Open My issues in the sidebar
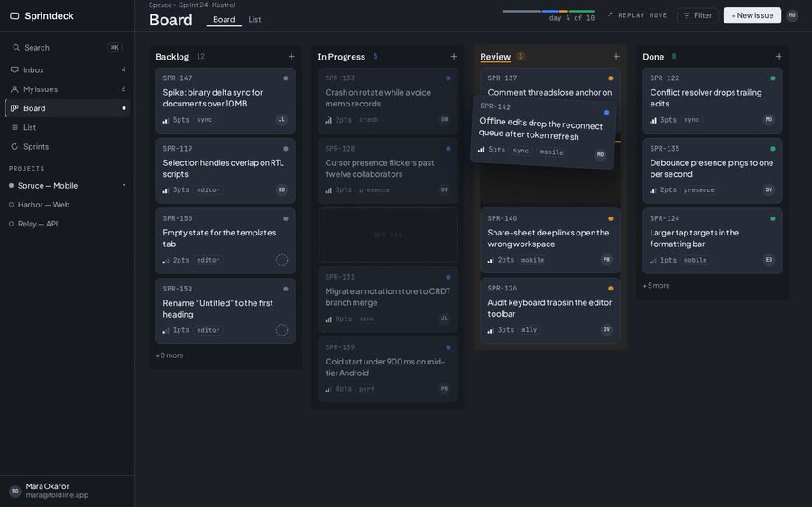This screenshot has width=812, height=507. [68, 89]
